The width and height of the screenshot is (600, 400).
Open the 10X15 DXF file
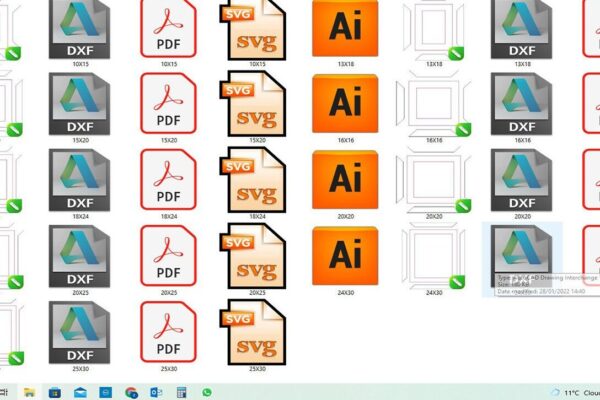click(79, 29)
